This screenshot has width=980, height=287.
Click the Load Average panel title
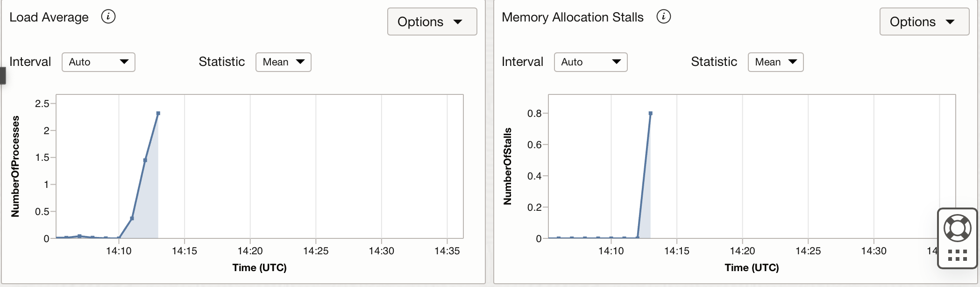click(x=49, y=17)
